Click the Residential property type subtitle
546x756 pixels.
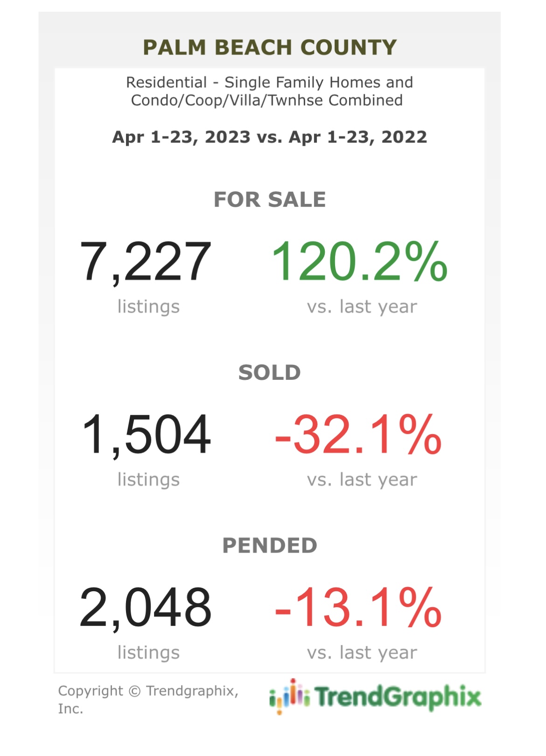tap(269, 91)
